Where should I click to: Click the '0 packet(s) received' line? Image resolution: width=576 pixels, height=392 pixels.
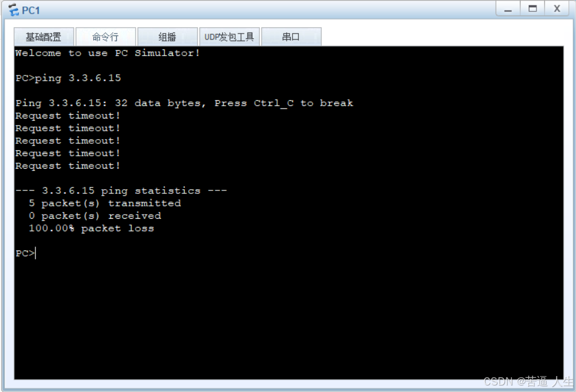click(95, 216)
